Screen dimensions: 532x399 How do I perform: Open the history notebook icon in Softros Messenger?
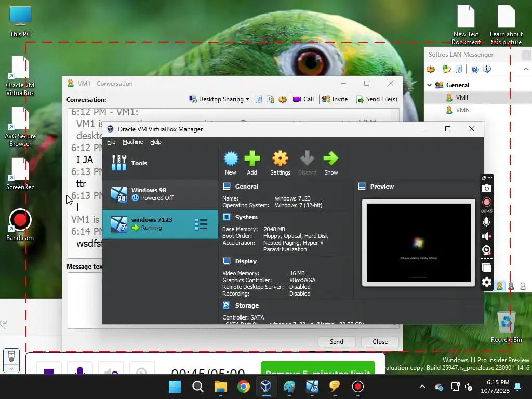click(459, 69)
